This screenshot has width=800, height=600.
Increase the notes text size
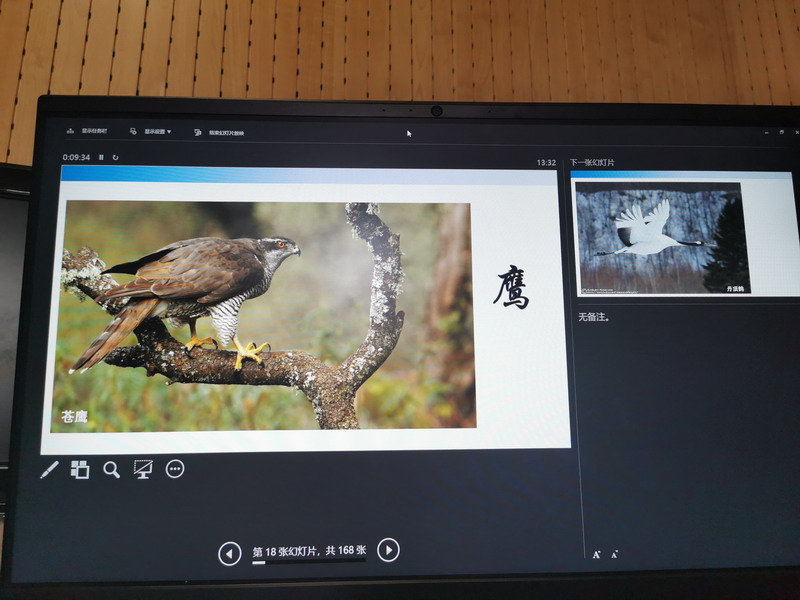(596, 554)
